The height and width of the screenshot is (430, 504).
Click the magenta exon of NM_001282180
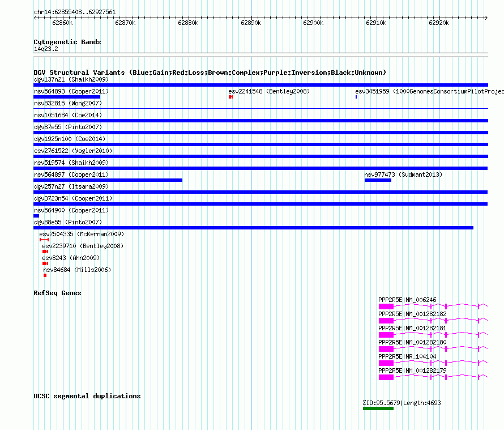[x=386, y=349]
